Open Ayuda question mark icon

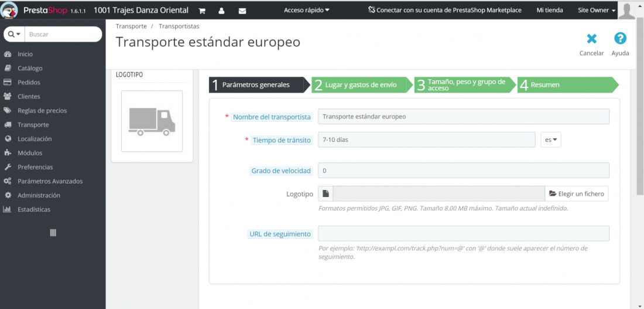pos(620,39)
